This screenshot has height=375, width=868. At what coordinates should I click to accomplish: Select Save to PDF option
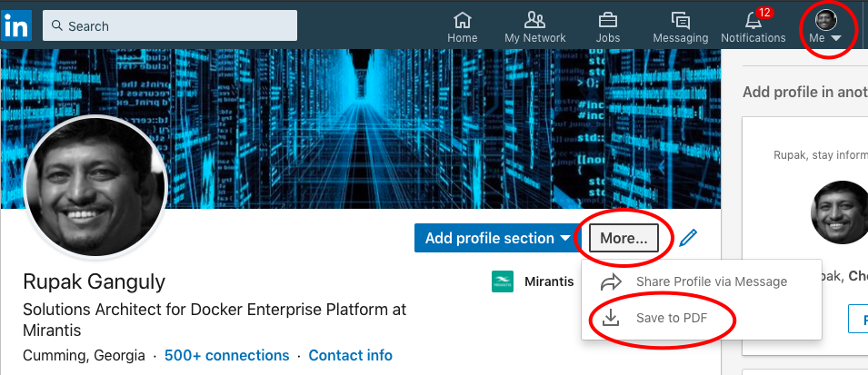pos(702,318)
